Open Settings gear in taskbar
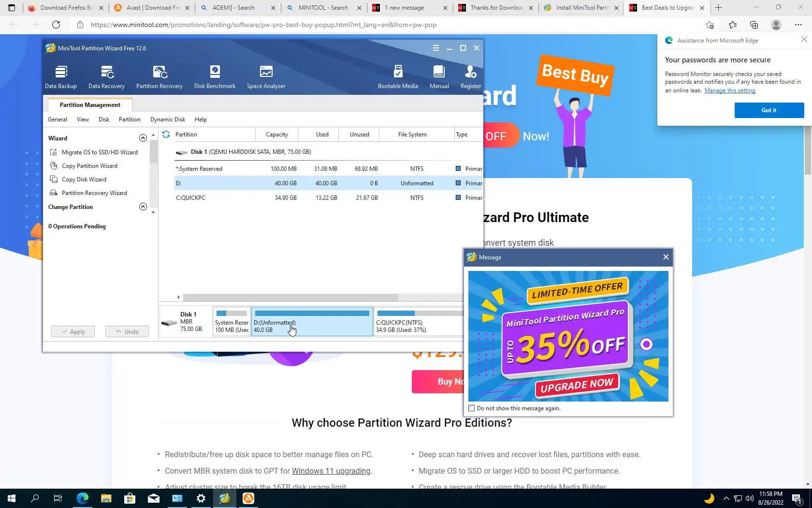The width and height of the screenshot is (812, 508). click(x=201, y=498)
